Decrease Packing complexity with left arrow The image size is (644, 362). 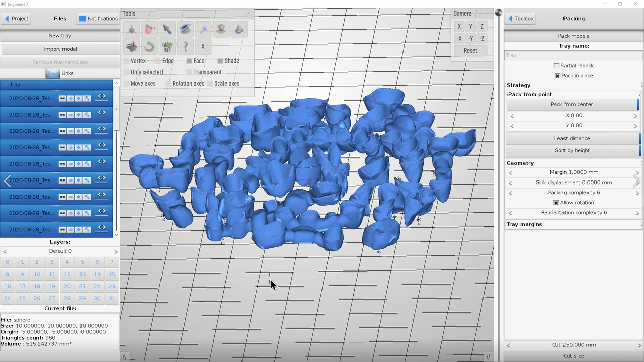pos(510,193)
